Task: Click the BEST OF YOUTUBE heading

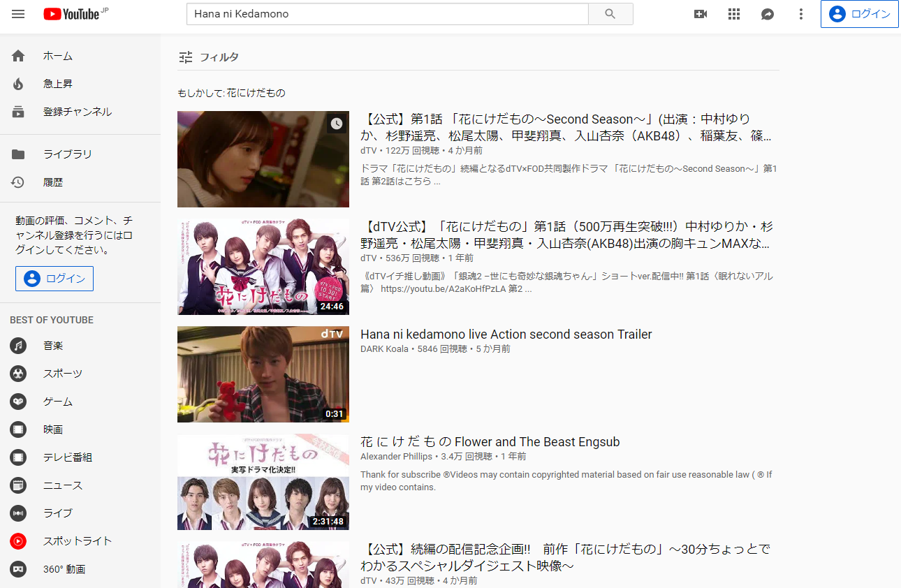Action: (52, 320)
